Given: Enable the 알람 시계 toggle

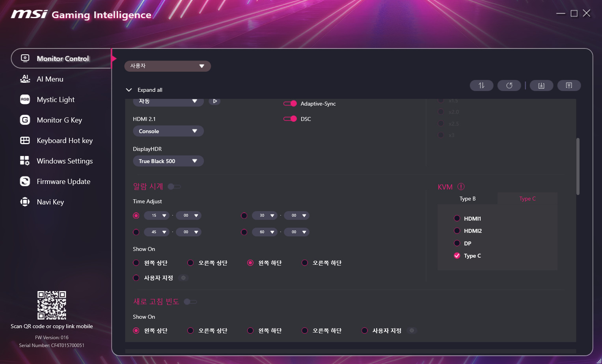Looking at the screenshot, I should 174,187.
